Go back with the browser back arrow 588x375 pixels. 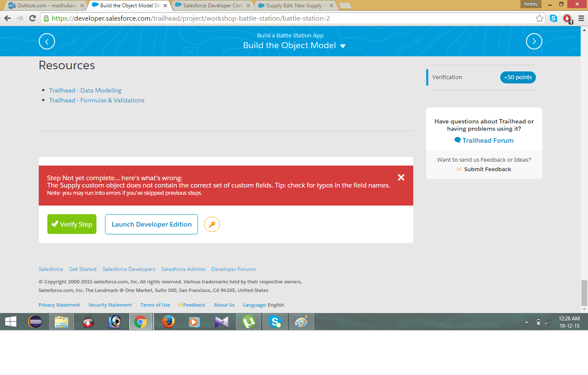coord(7,18)
